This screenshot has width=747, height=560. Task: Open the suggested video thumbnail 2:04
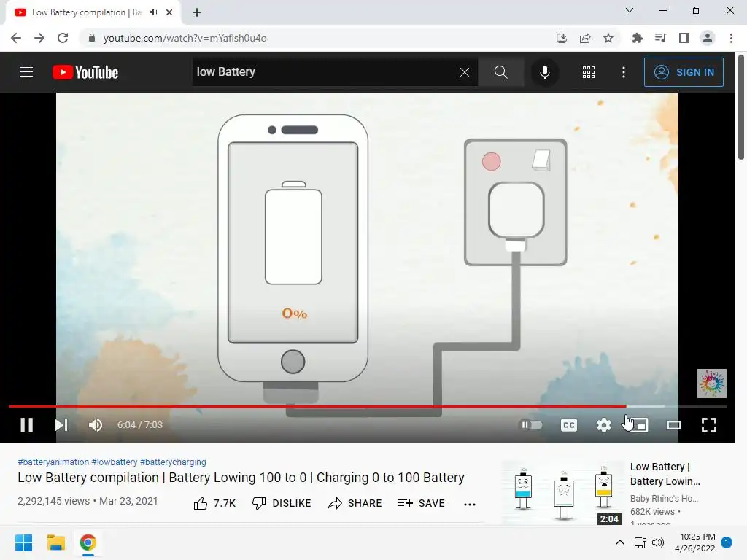tap(562, 492)
